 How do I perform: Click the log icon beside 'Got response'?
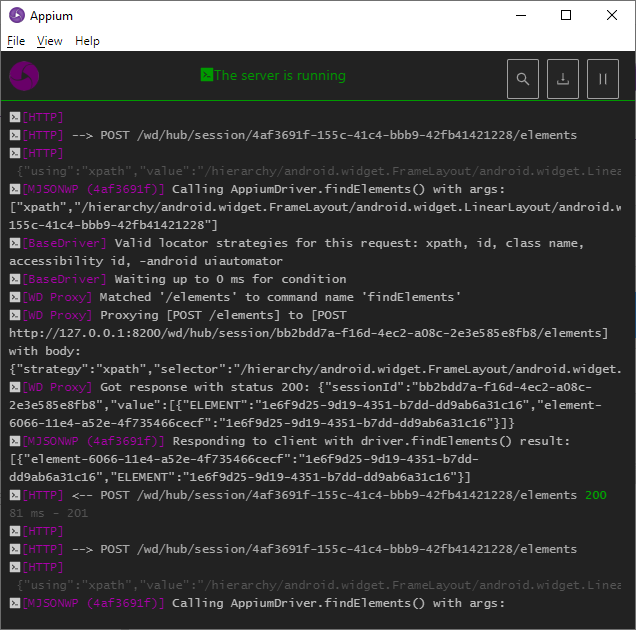15,387
